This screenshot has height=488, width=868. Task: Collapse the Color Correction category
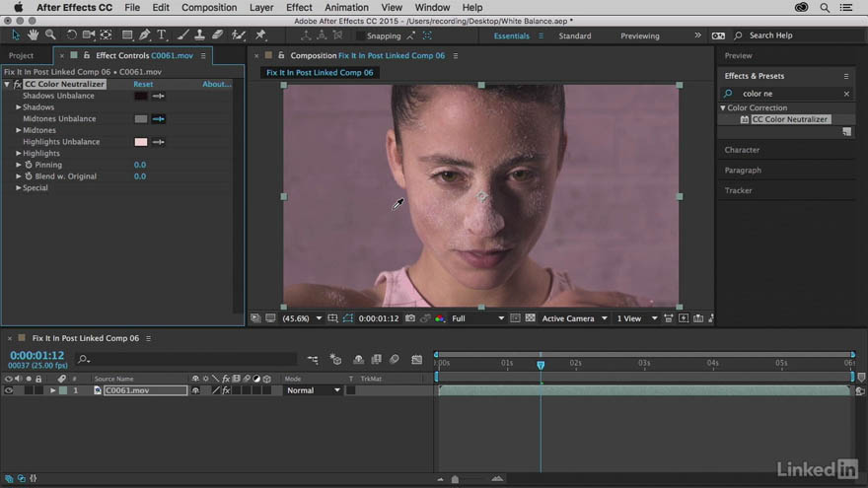click(723, 107)
